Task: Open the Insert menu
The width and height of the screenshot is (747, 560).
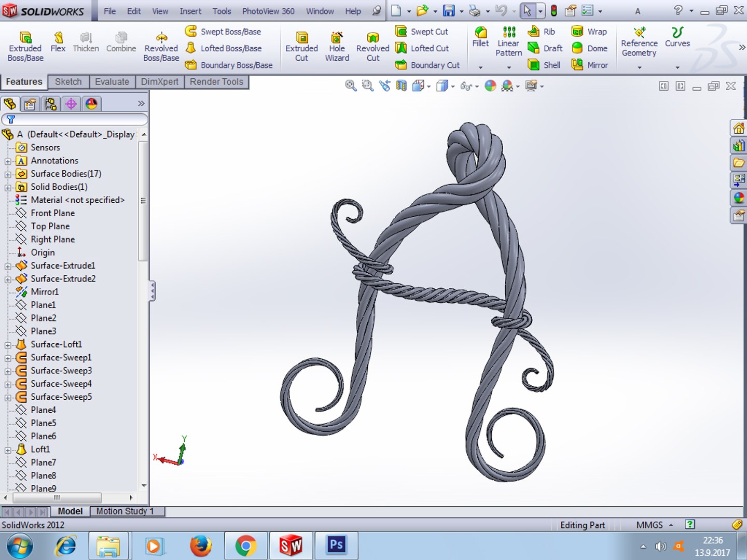Action: coord(190,11)
